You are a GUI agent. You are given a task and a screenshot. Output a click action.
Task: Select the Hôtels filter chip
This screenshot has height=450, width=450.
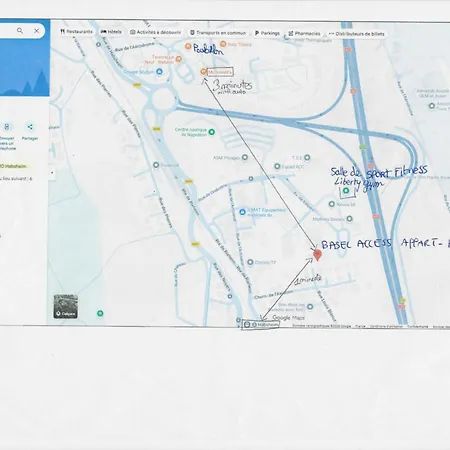click(111, 32)
